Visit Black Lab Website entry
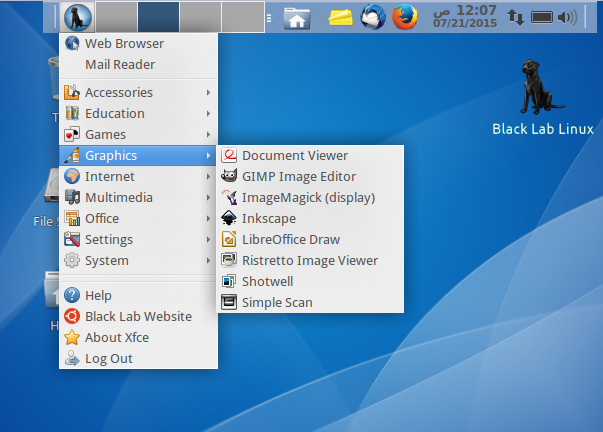This screenshot has width=603, height=432. (138, 316)
